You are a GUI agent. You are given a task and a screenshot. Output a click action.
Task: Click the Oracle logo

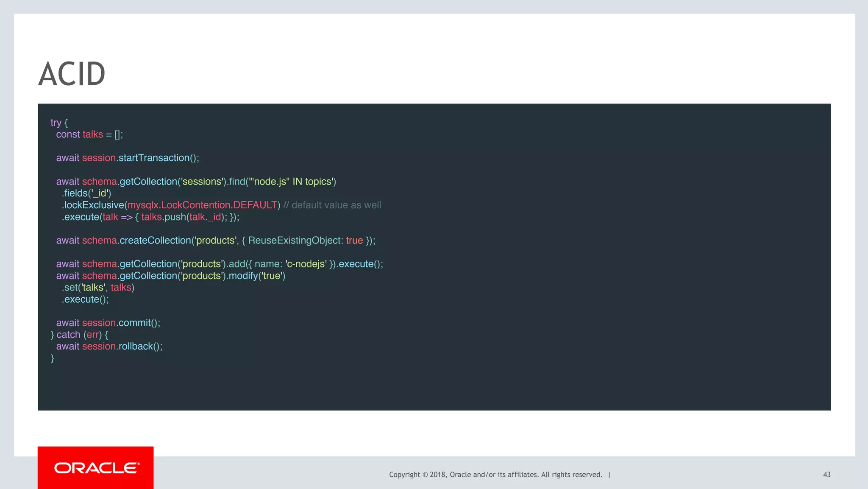[97, 468]
